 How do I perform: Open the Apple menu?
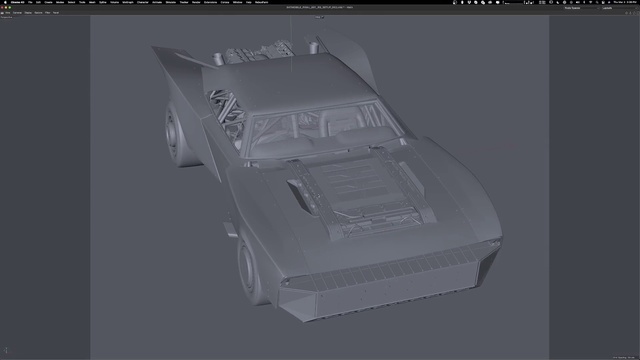coord(5,2)
